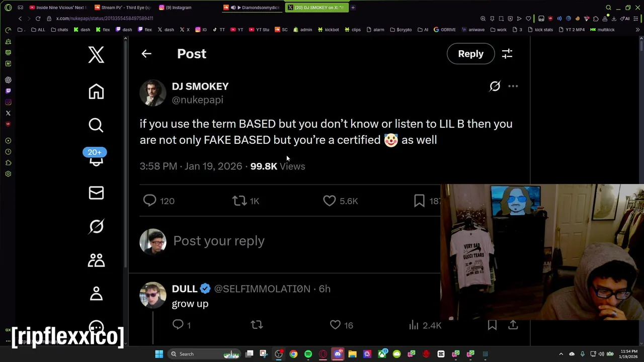
Task: Open three-dot more menu on DJ SMOKEY's post
Action: [513, 86]
